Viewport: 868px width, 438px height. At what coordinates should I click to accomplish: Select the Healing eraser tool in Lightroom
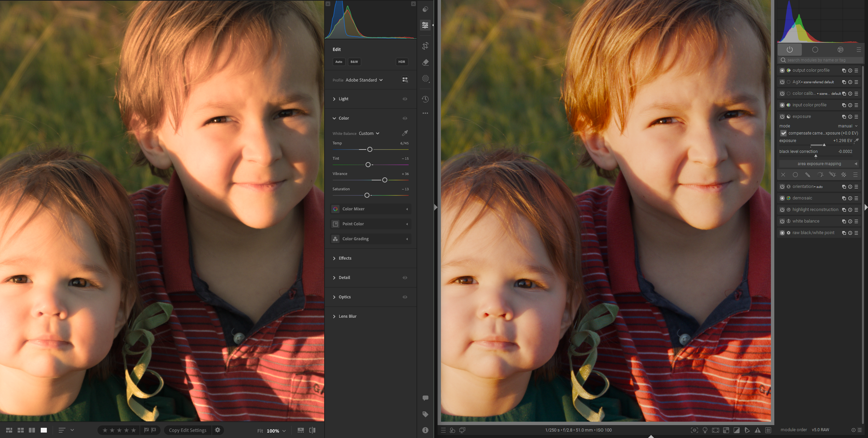(425, 63)
